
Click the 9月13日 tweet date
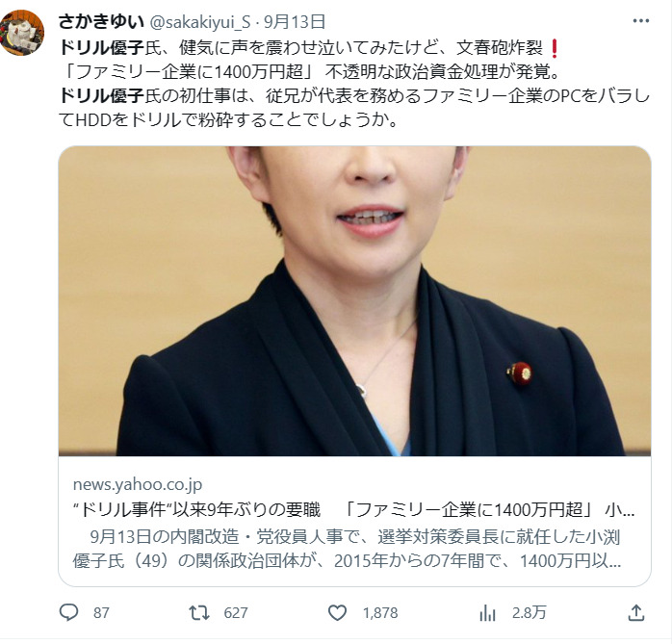click(x=295, y=22)
